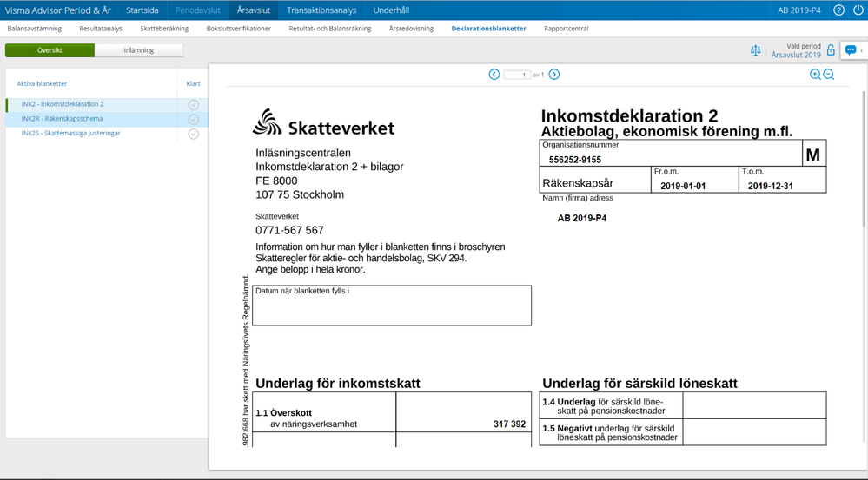Go to next page of form
The height and width of the screenshot is (480, 868).
coord(554,75)
